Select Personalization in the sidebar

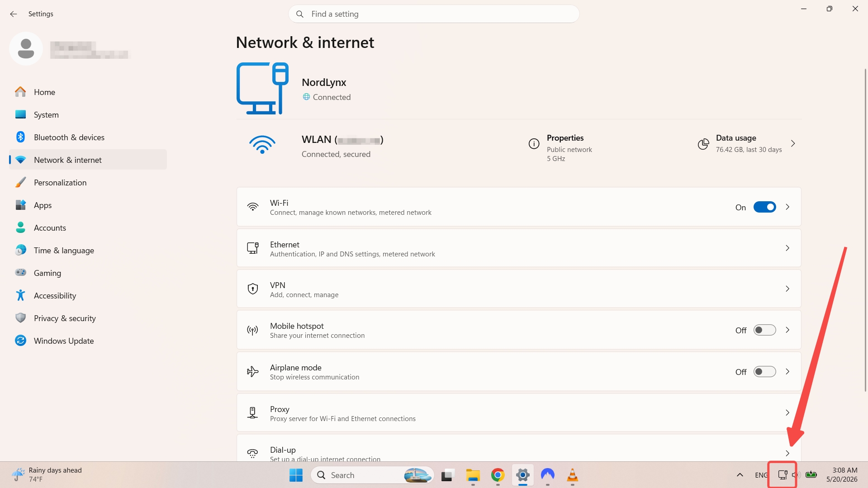click(x=88, y=182)
